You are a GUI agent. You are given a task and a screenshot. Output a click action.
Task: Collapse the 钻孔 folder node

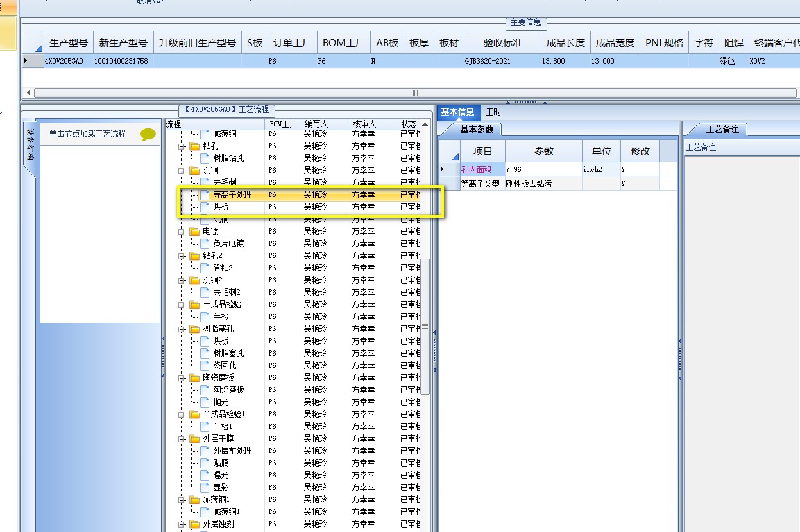tap(182, 146)
